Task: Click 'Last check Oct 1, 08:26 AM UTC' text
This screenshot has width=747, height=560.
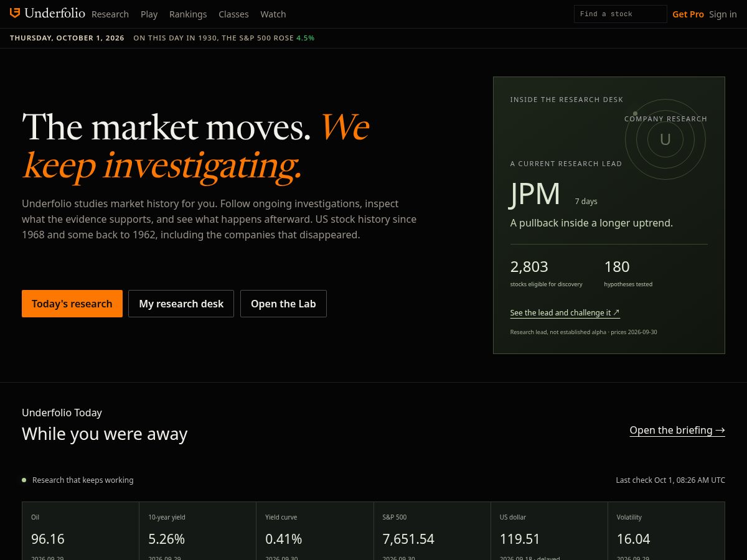Action: tap(670, 480)
